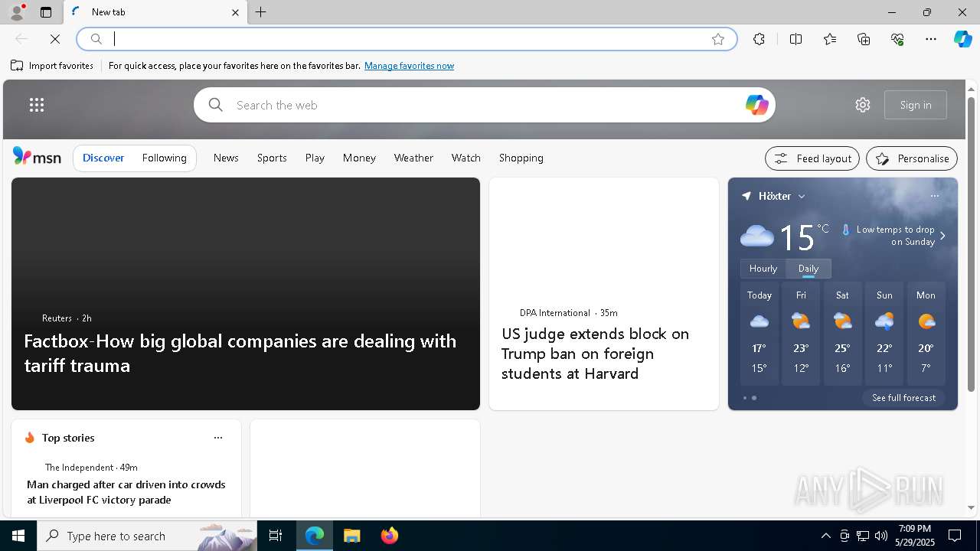Click the Search the web field
980x551 pixels.
pyautogui.click(x=484, y=105)
